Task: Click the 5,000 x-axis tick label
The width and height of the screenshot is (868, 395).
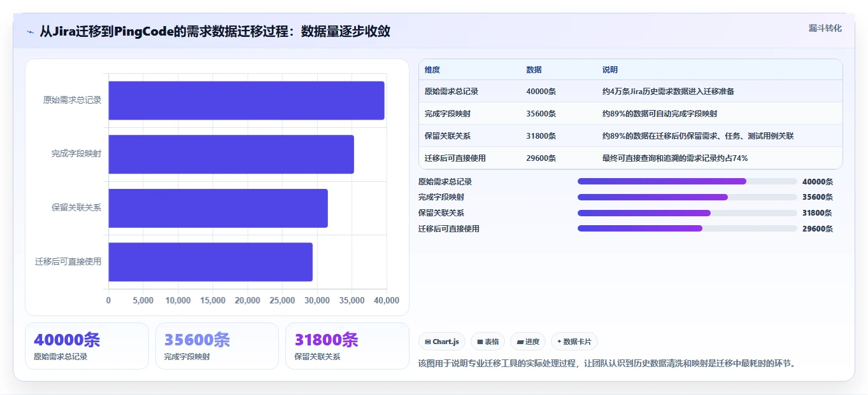Action: tap(143, 301)
